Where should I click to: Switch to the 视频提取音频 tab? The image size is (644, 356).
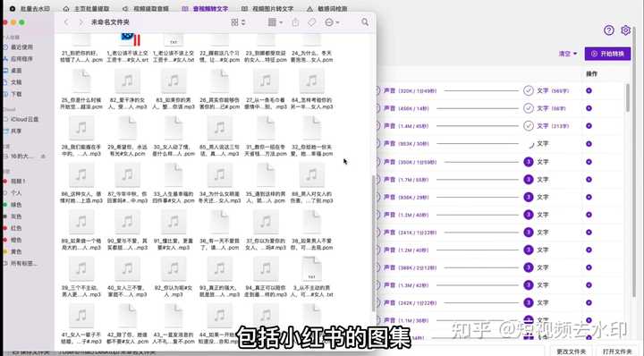146,8
